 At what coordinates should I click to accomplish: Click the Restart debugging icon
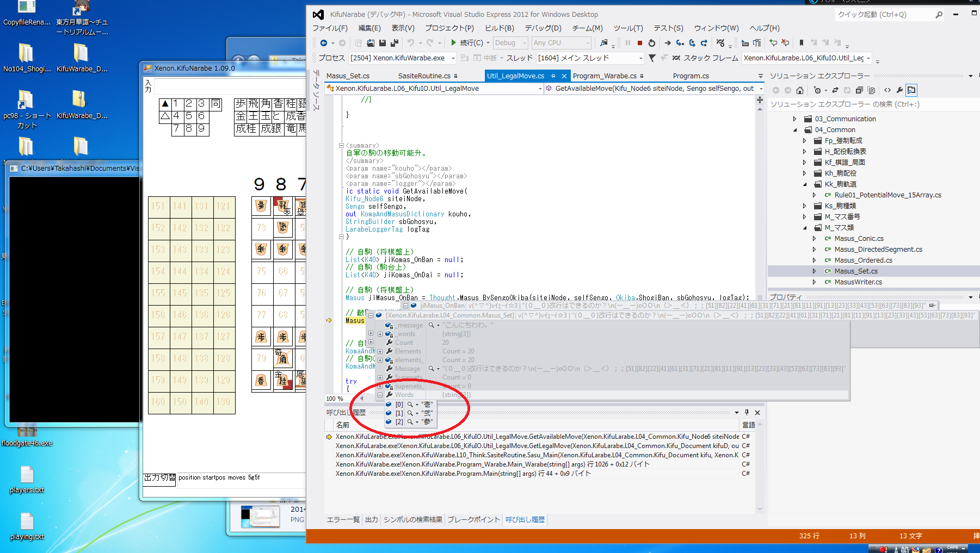pyautogui.click(x=652, y=43)
